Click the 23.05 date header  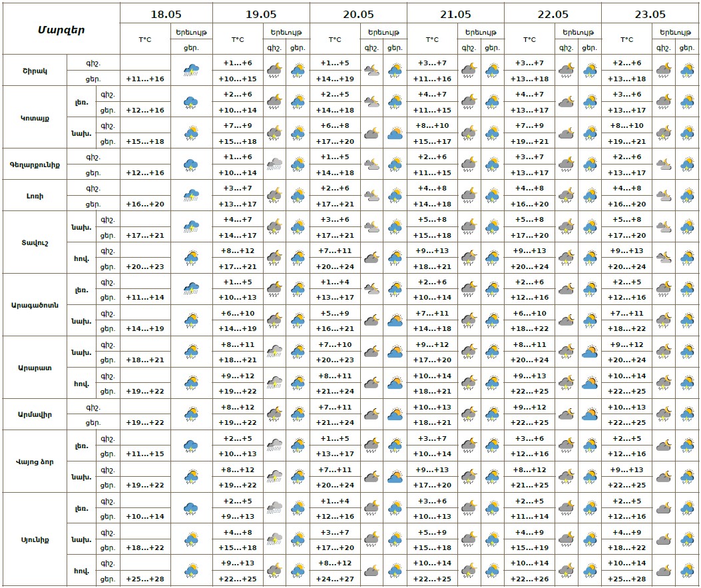(650, 14)
